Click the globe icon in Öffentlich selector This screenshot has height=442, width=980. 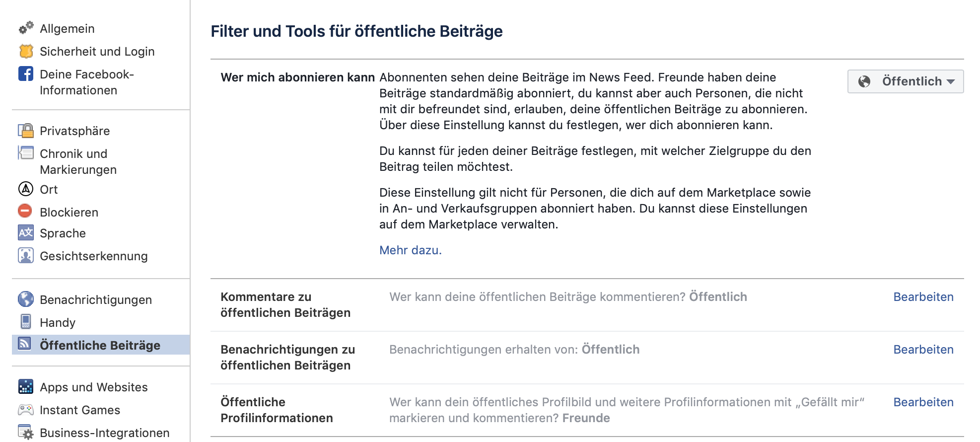click(864, 81)
